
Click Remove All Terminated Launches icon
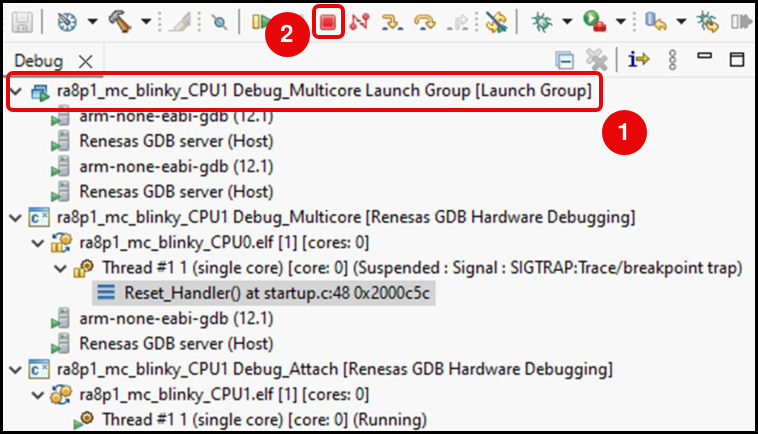tap(596, 60)
